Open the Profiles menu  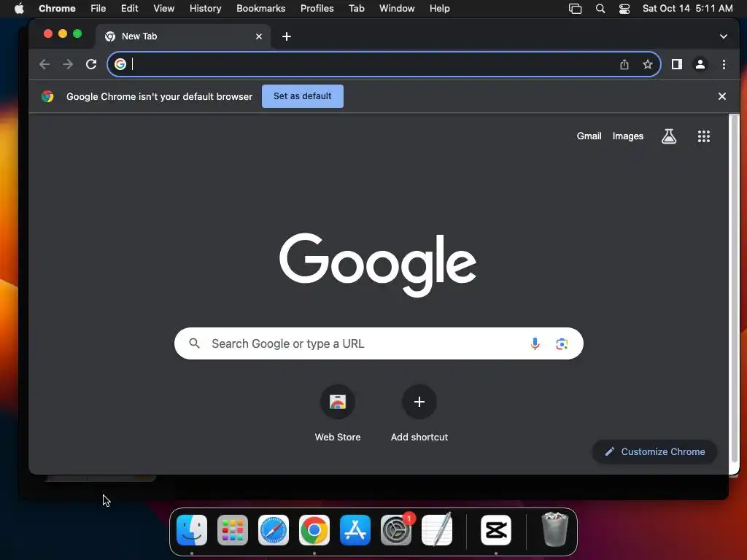317,9
